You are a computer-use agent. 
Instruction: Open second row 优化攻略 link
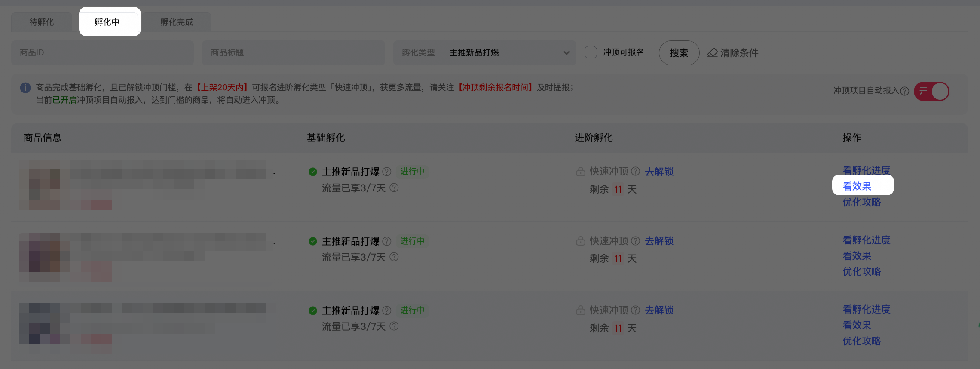pos(862,271)
